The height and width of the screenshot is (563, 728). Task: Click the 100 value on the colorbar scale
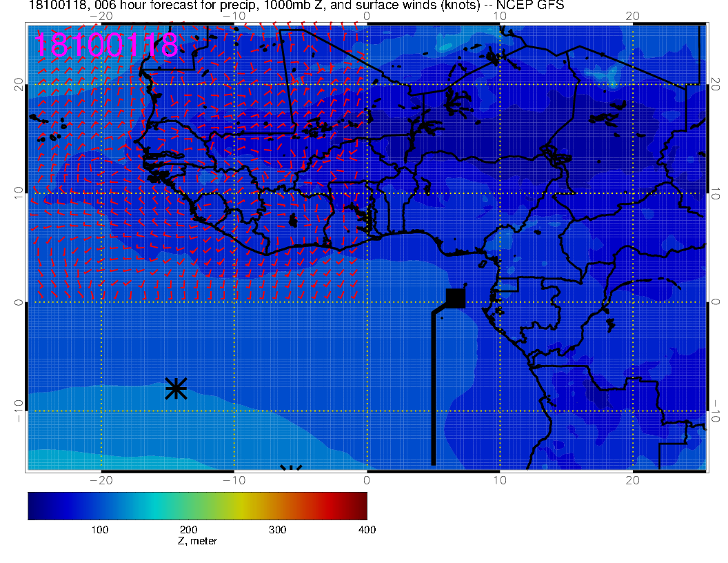(x=100, y=529)
